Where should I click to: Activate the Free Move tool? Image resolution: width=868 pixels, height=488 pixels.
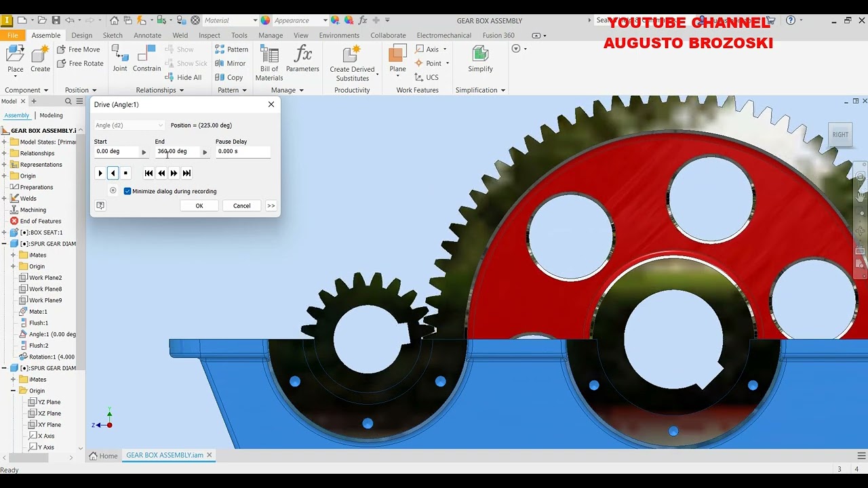(x=78, y=49)
